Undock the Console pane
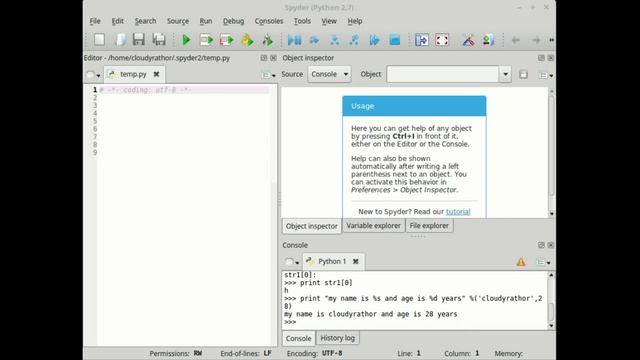 pyautogui.click(x=541, y=245)
